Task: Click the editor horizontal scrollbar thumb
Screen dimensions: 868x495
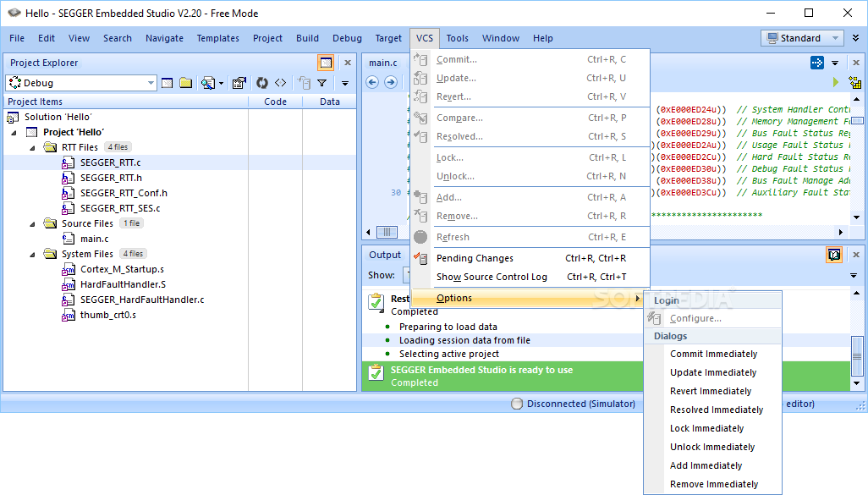Action: click(387, 232)
